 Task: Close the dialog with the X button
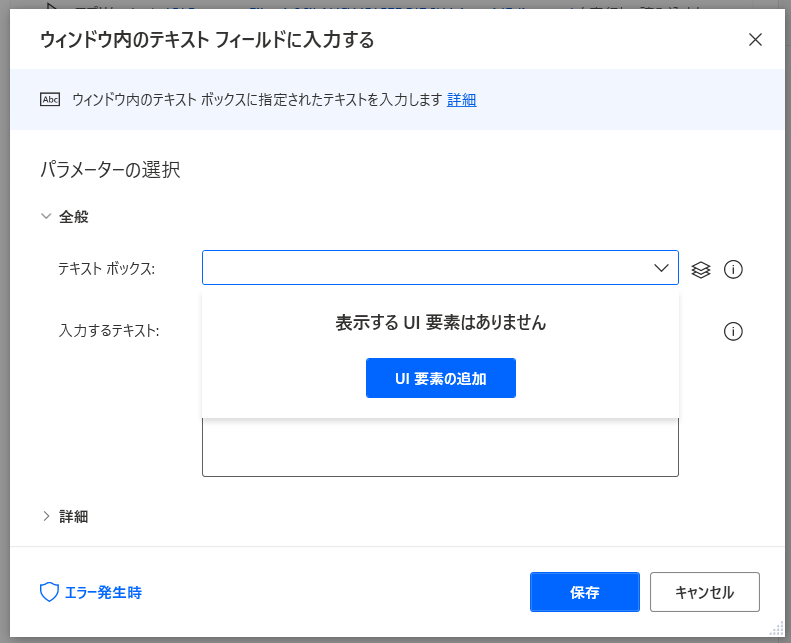coord(755,39)
